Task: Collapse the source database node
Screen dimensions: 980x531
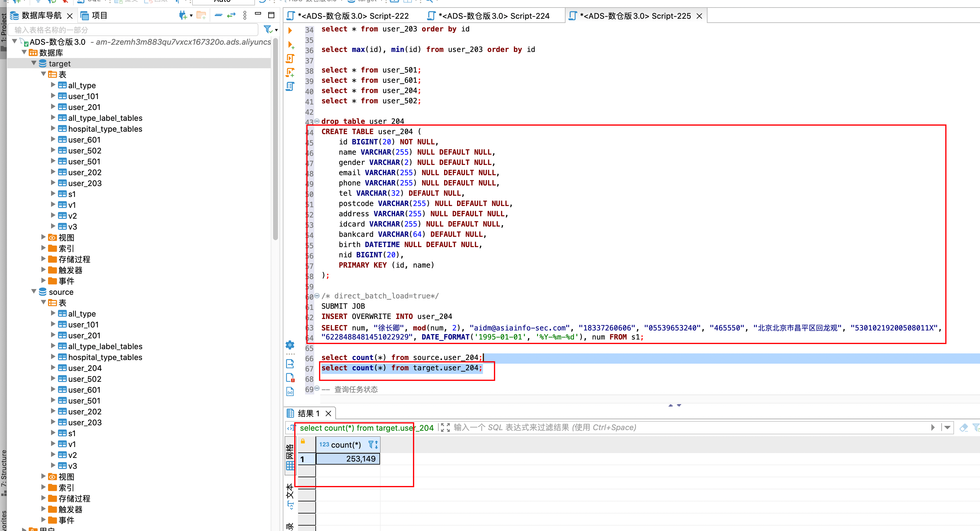Action: point(34,291)
